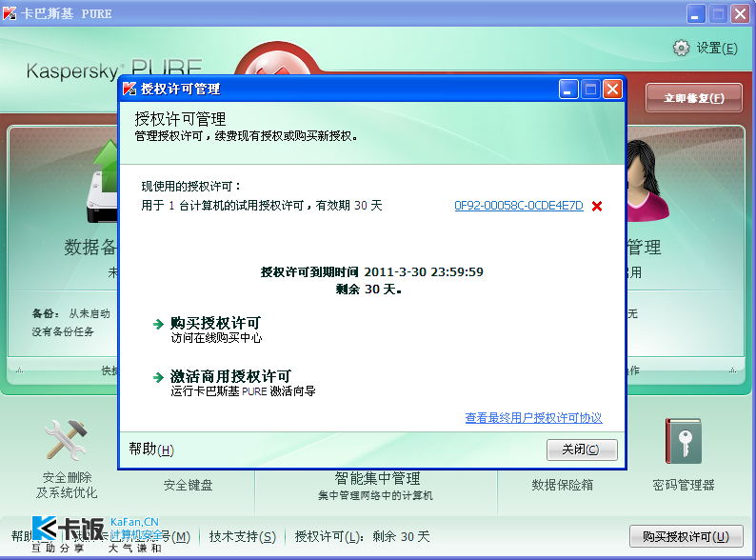756x560 pixels.
Task: Open 智能集中管理 section in main window
Action: click(x=377, y=478)
